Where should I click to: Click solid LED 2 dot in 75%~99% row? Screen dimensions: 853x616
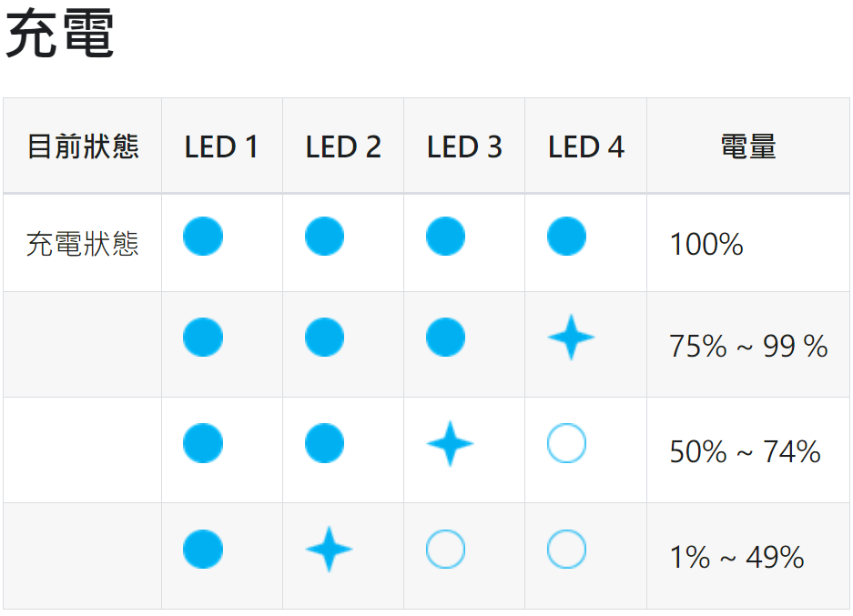(324, 337)
